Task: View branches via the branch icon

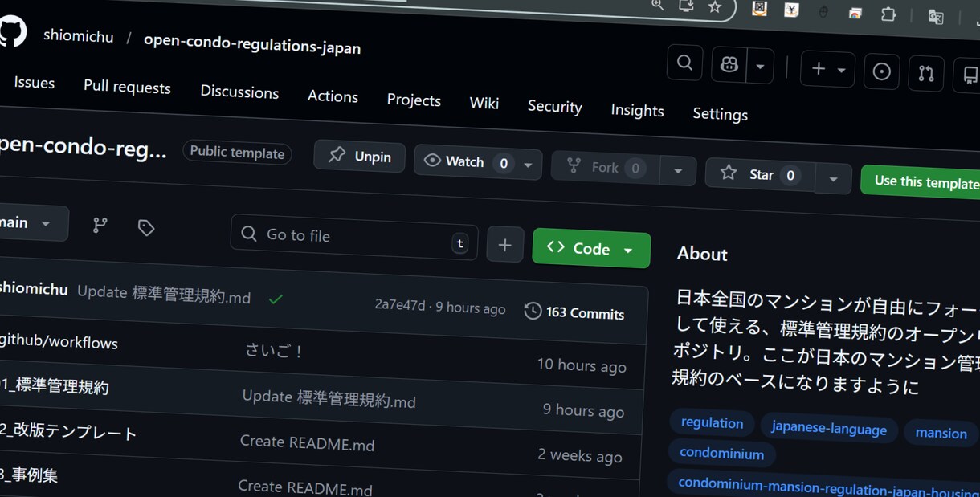Action: (100, 226)
